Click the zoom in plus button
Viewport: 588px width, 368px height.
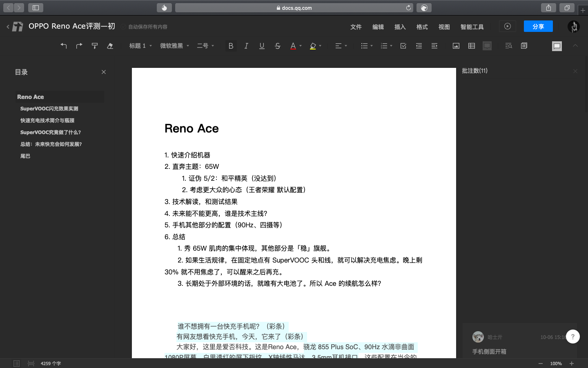pyautogui.click(x=572, y=364)
